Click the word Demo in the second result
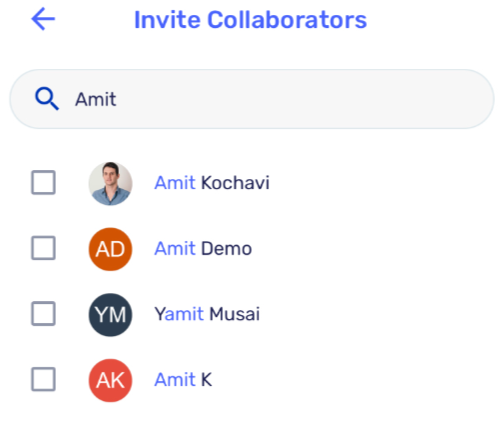Image resolution: width=502 pixels, height=428 pixels. 226,248
